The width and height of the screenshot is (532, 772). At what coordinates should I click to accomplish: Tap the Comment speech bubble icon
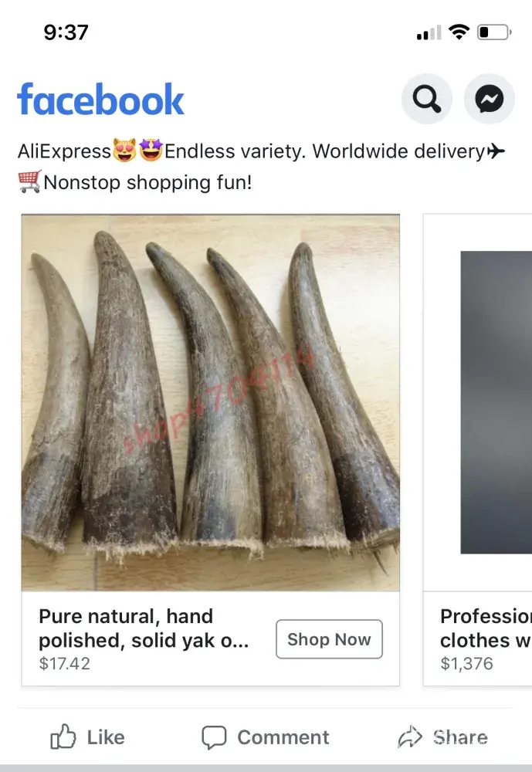(215, 737)
